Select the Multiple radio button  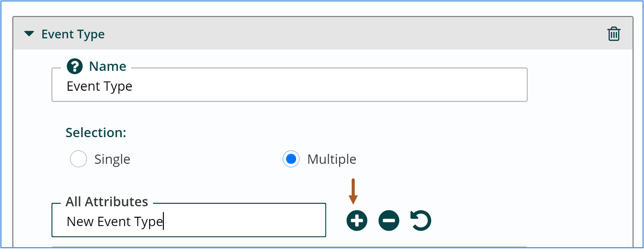pos(291,159)
